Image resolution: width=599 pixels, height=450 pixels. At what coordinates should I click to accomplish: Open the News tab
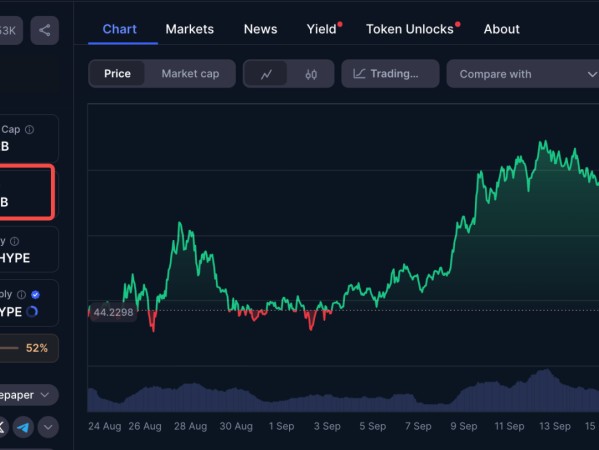point(261,29)
